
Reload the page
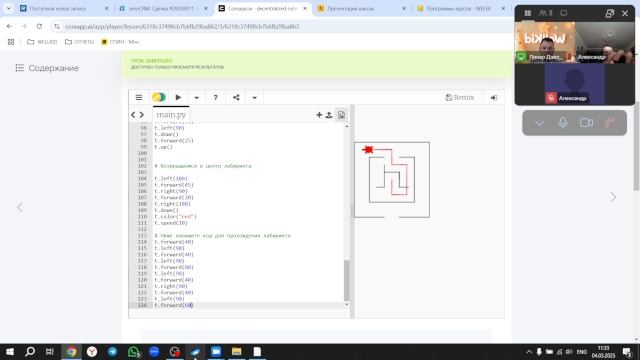pyautogui.click(x=39, y=26)
